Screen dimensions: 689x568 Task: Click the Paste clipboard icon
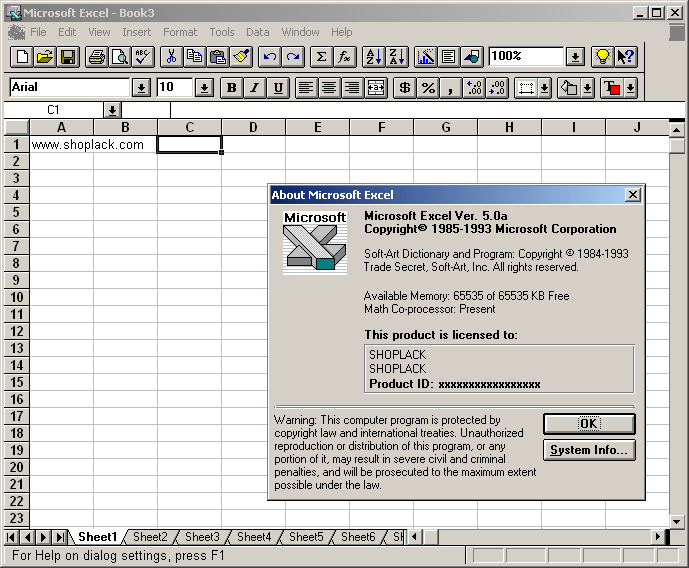pyautogui.click(x=218, y=57)
